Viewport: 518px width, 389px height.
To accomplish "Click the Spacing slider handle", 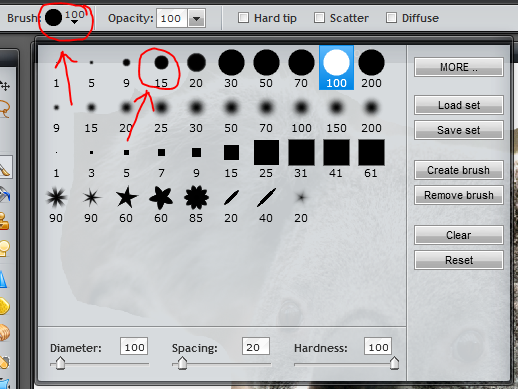I will point(182,363).
